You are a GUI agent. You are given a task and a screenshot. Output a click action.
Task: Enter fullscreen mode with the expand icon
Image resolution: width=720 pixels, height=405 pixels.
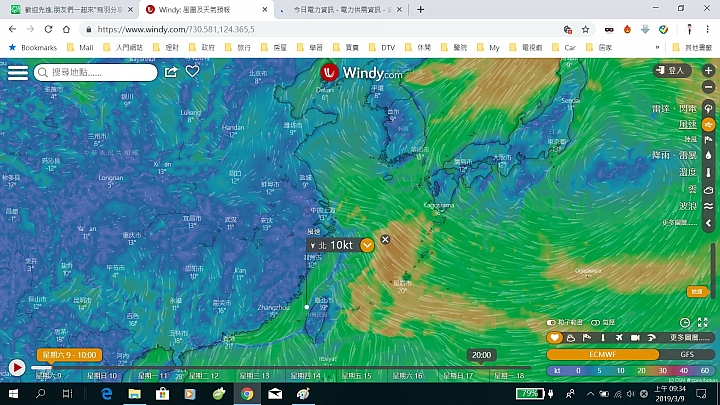coord(703,322)
